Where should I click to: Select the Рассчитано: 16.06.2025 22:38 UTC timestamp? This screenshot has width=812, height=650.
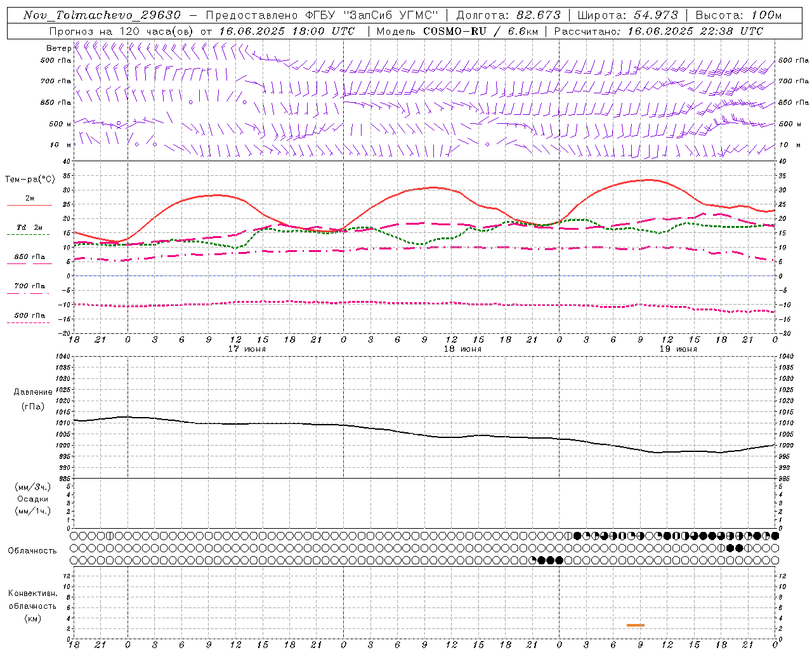click(658, 31)
